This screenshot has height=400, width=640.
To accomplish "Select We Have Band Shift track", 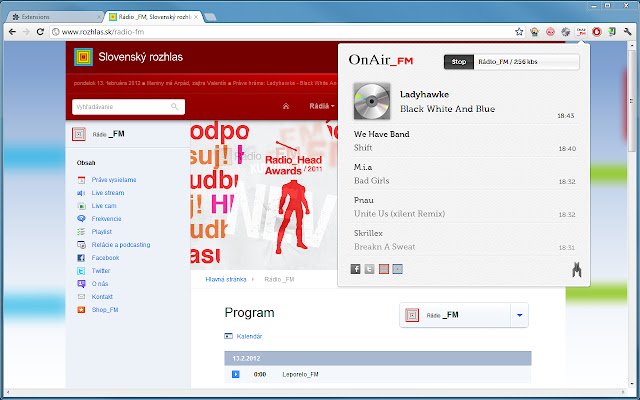I will 464,141.
